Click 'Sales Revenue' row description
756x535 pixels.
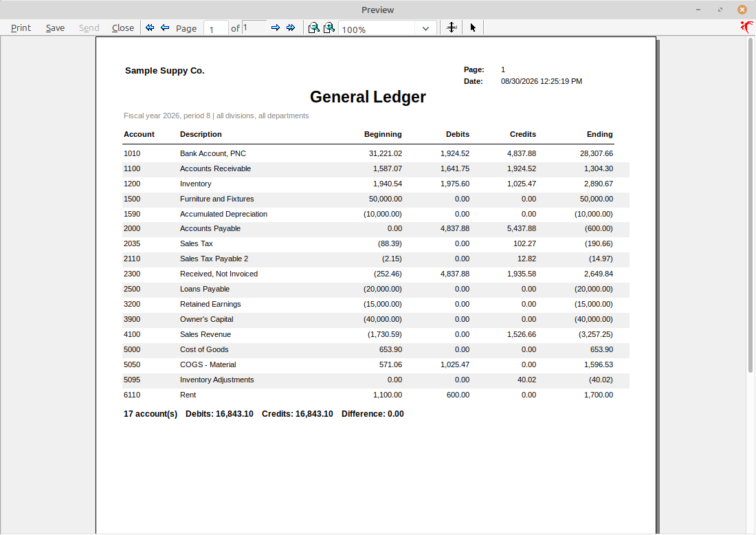click(x=205, y=334)
